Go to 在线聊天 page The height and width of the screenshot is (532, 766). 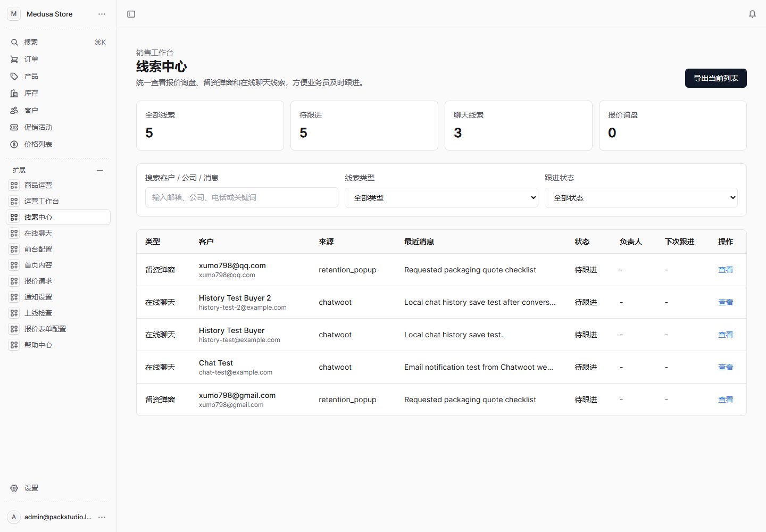tap(59, 233)
